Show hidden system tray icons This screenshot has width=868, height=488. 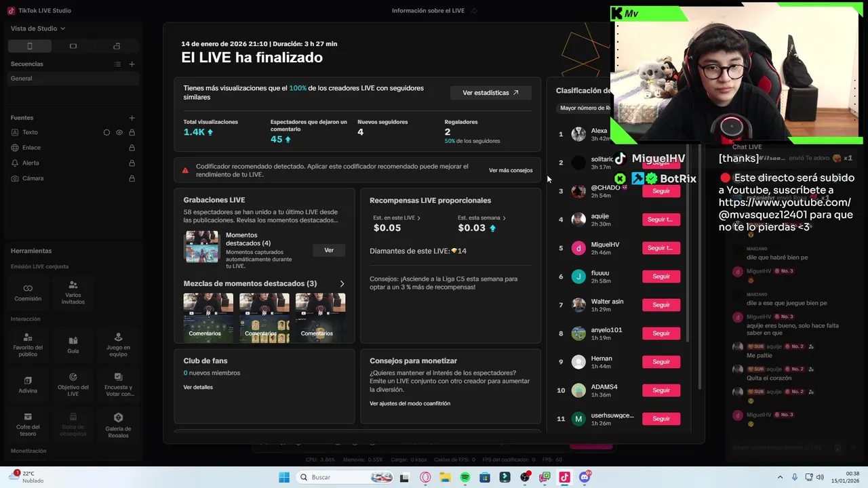click(x=780, y=478)
